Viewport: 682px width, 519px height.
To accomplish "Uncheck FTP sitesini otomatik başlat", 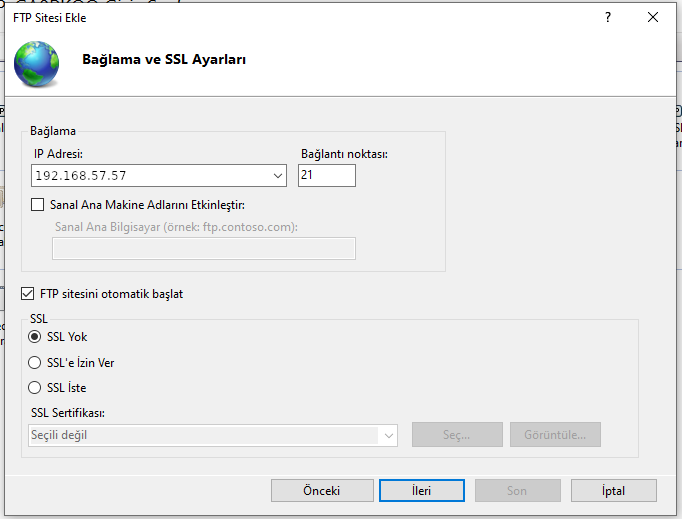I will click(x=27, y=294).
